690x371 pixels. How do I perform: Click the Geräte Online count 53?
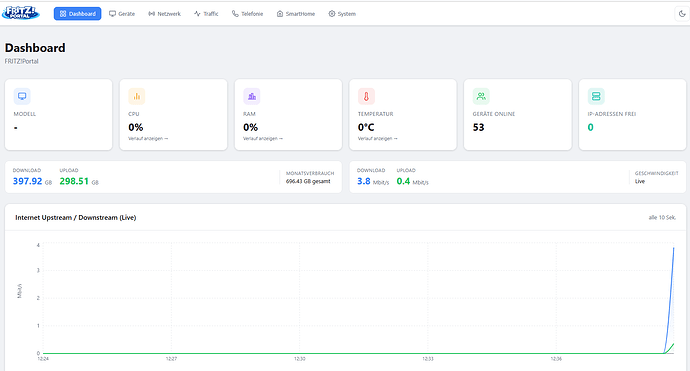478,127
